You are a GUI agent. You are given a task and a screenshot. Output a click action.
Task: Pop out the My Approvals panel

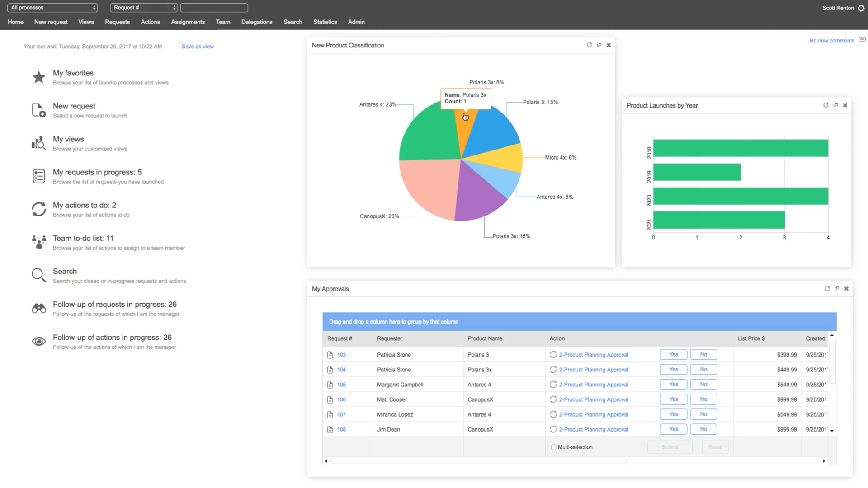836,288
